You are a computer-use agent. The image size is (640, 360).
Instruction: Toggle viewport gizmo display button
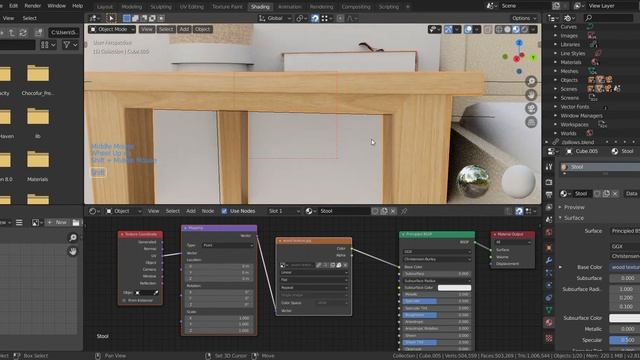pyautogui.click(x=448, y=29)
